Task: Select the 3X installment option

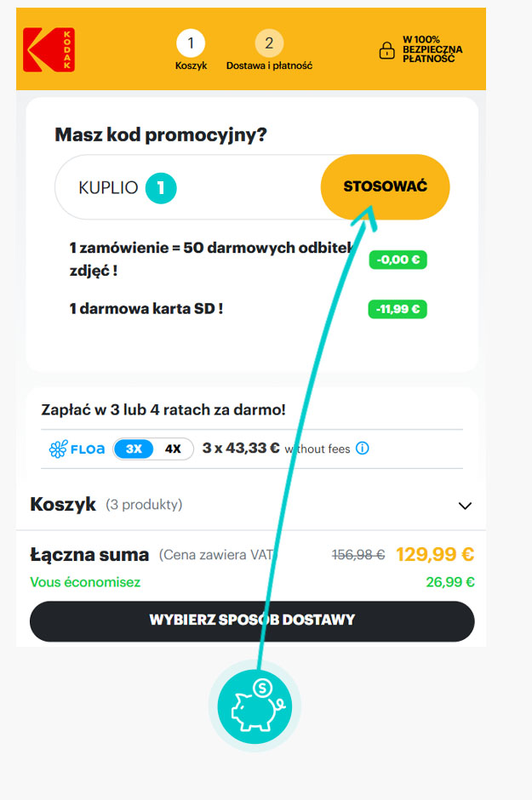Action: coord(134,449)
